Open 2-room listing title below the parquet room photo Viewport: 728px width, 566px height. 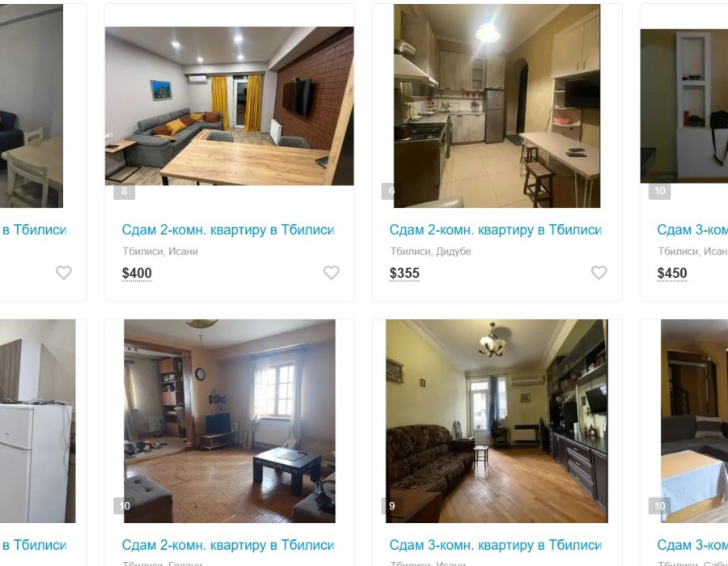pyautogui.click(x=228, y=545)
